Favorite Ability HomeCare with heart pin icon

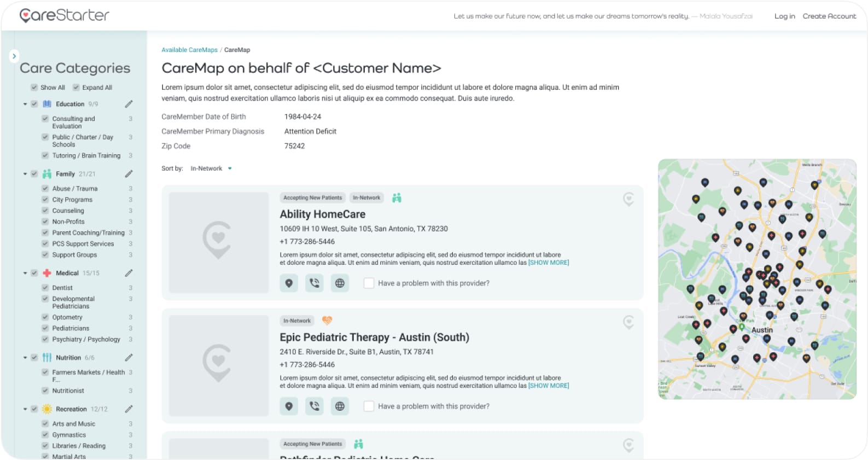[628, 200]
